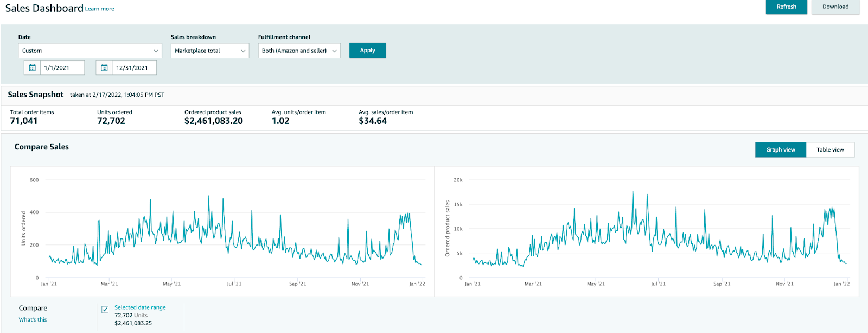
Task: Click the Selected date range link
Action: click(x=140, y=307)
